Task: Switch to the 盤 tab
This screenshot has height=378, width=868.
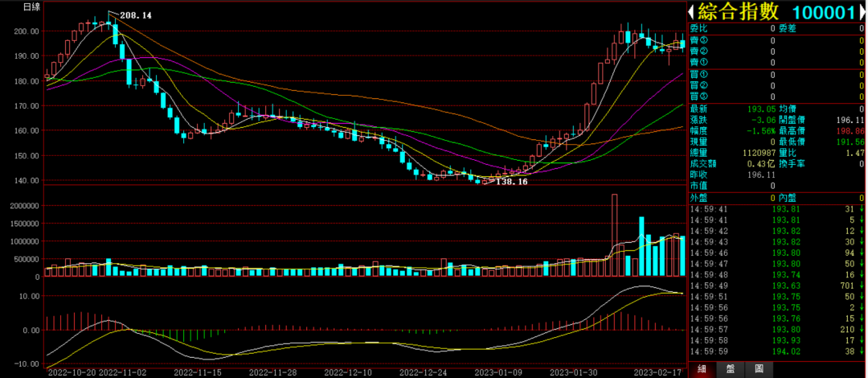Action: [730, 368]
